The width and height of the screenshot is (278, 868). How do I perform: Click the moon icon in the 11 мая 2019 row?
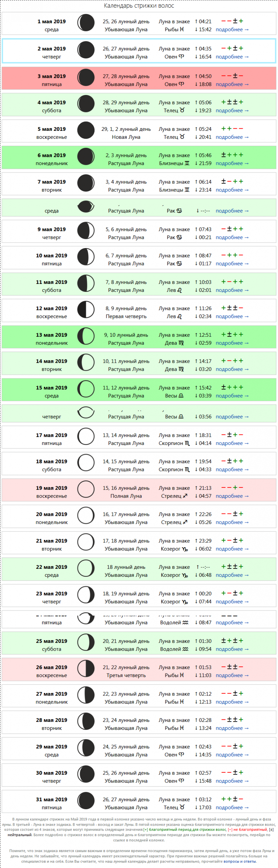(x=86, y=284)
